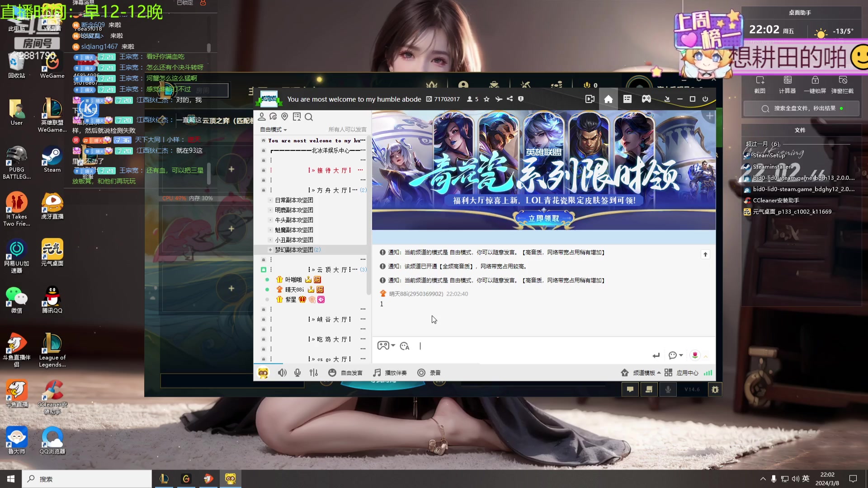Share the channel using share icon
Viewport: 868px width, 488px height.
tap(509, 99)
